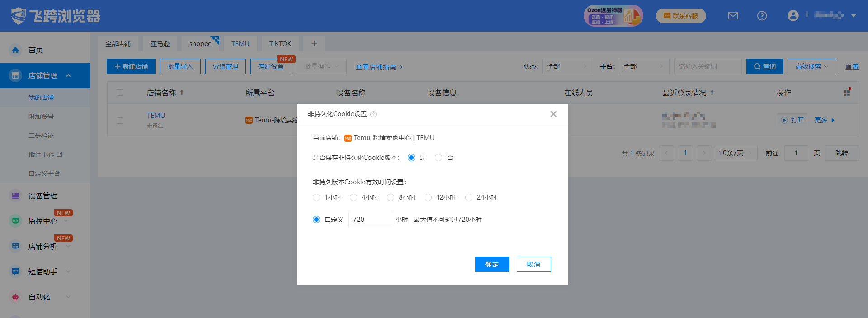Image resolution: width=868 pixels, height=318 pixels.
Task: Open the 查看店铺指南 link
Action: click(x=379, y=67)
